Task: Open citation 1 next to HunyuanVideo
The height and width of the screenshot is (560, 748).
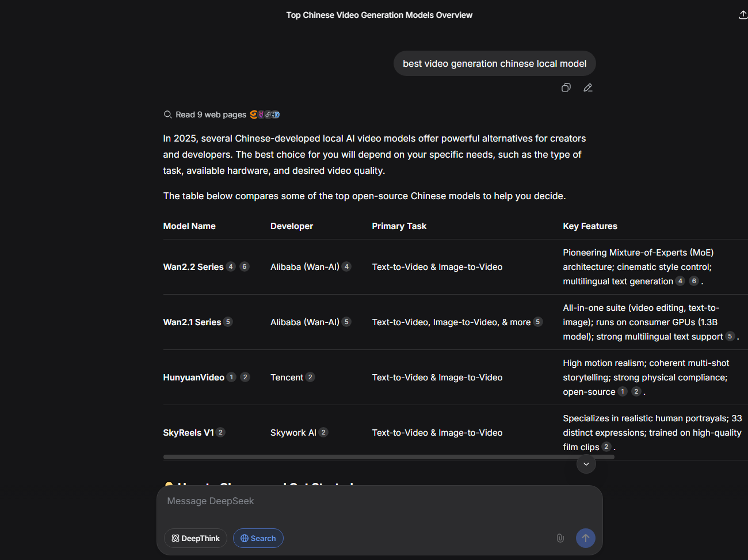Action: [x=231, y=377]
